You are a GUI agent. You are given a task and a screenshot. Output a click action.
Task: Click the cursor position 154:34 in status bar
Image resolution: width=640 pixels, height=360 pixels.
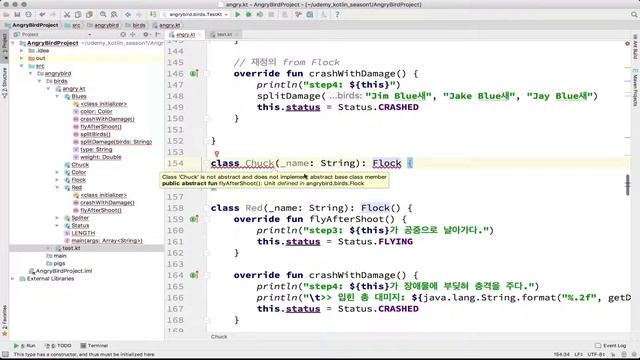tap(562, 354)
